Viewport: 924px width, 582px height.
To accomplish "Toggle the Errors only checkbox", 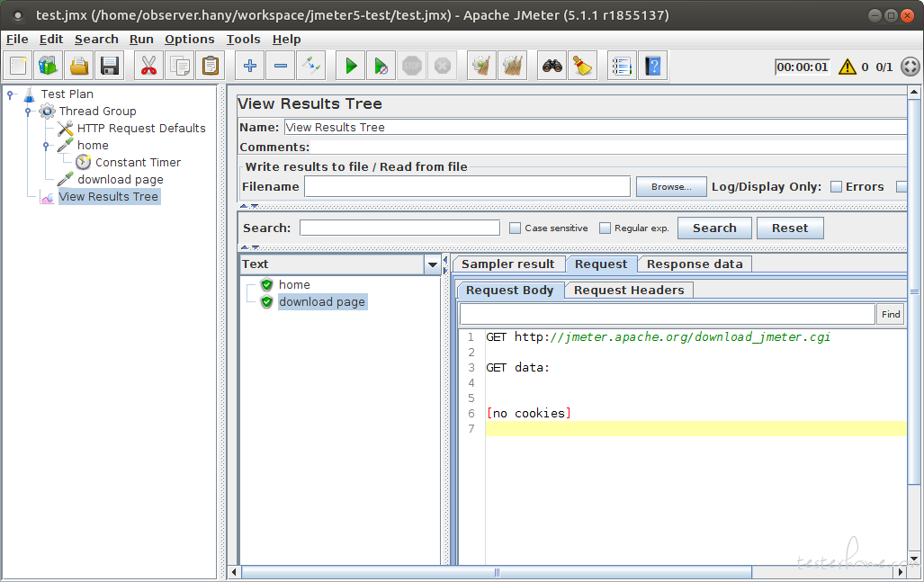I will 836,187.
